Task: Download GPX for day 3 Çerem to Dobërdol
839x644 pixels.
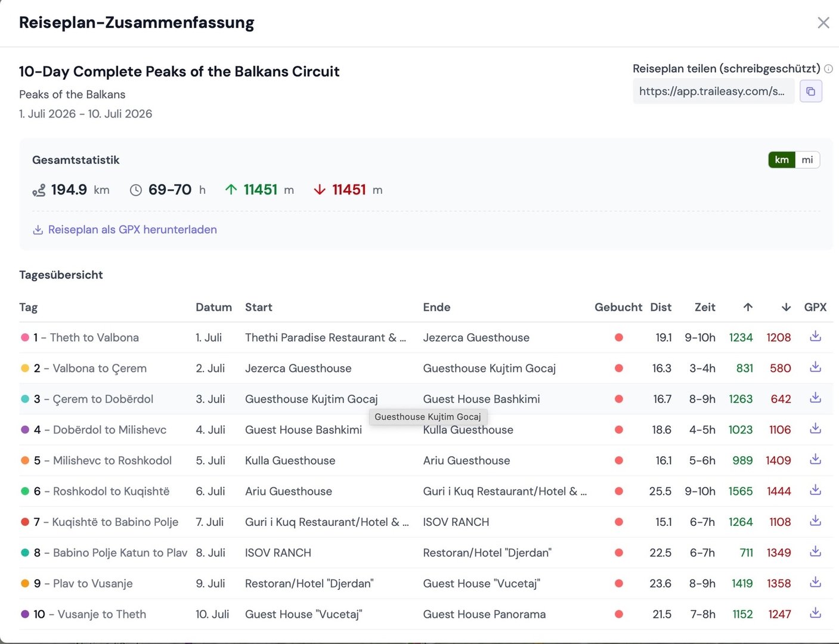Action: point(815,398)
